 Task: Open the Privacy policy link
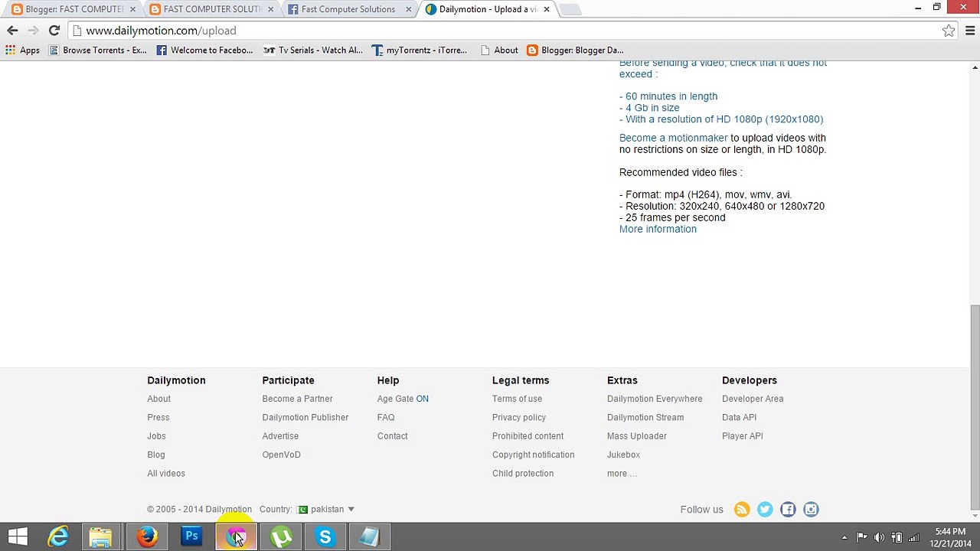519,418
